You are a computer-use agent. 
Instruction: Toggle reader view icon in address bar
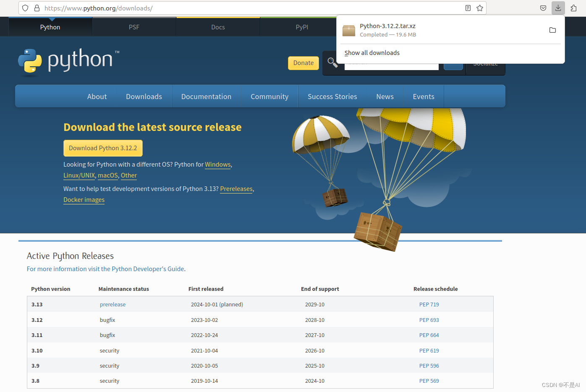[x=468, y=8]
